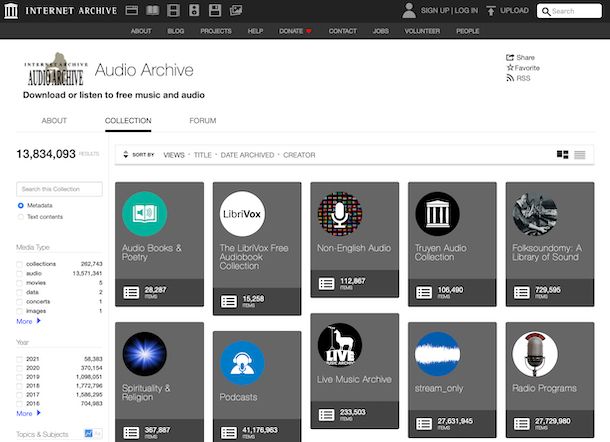Switch to list view icon
Viewport: 610px width, 442px height.
(x=580, y=155)
